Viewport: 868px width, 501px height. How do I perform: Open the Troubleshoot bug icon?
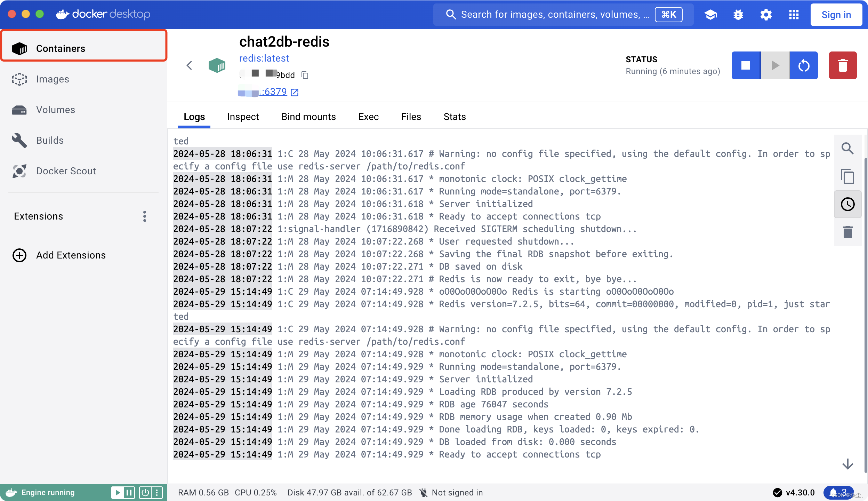[738, 14]
